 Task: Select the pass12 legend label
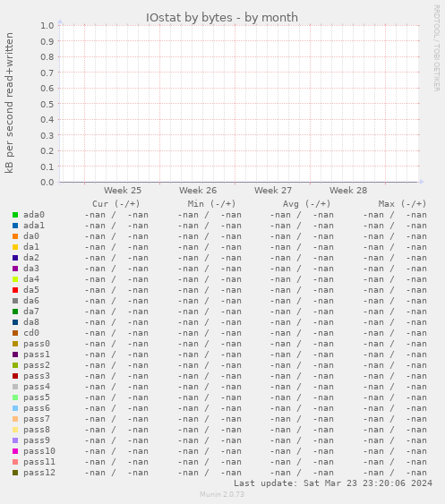click(39, 473)
